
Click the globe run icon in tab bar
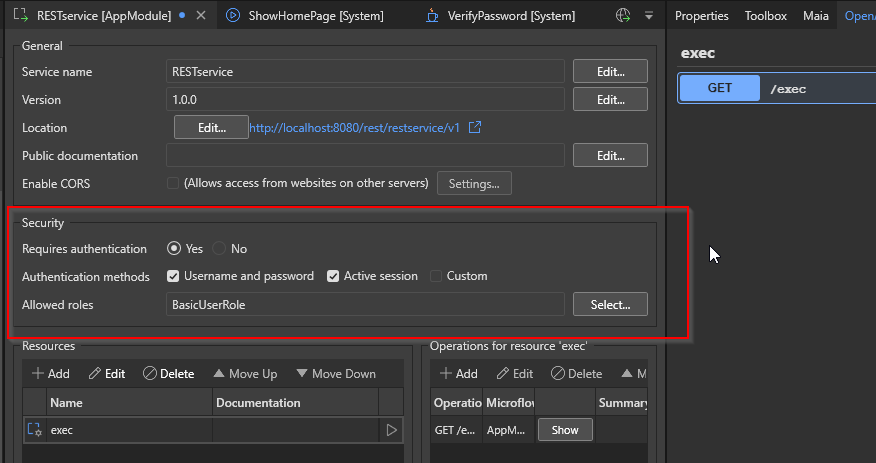click(x=623, y=16)
